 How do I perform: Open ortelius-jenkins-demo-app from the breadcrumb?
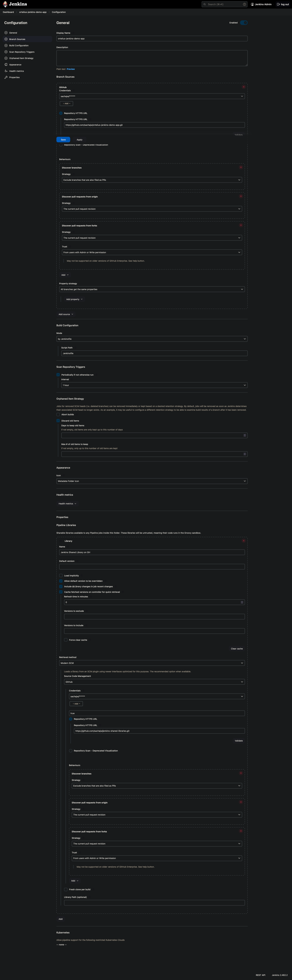(33, 12)
